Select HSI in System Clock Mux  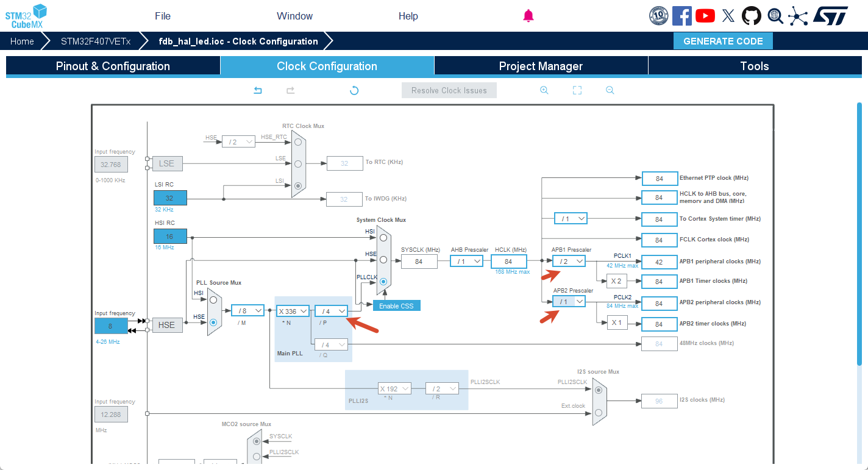point(383,238)
